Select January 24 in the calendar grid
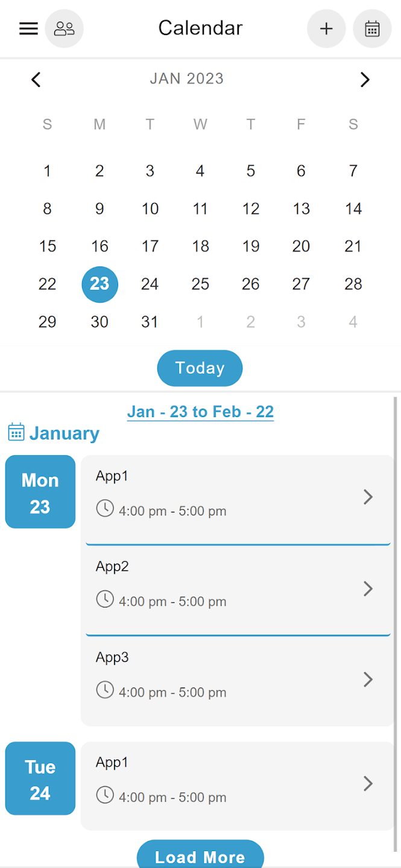Screen dimensions: 401x868 150,284
